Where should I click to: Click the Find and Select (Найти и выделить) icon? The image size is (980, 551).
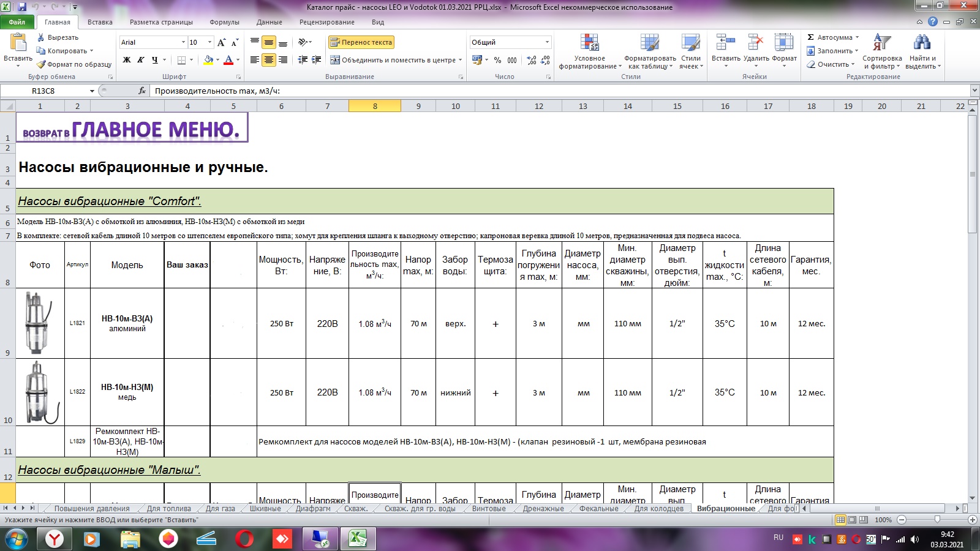click(921, 43)
